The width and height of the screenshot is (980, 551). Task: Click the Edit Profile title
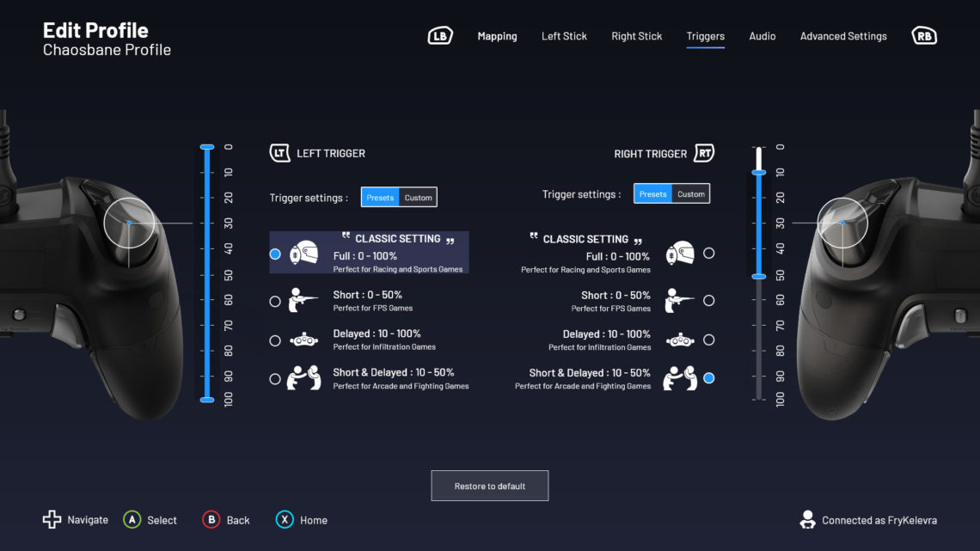(x=95, y=30)
